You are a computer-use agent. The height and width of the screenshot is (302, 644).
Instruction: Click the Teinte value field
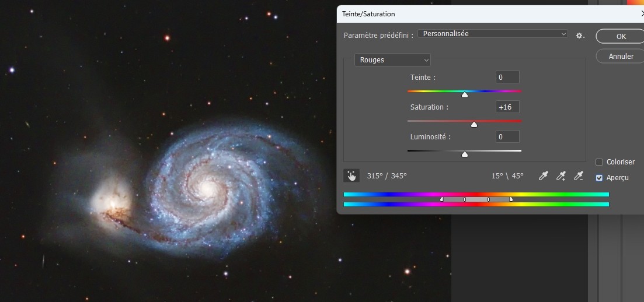[507, 77]
